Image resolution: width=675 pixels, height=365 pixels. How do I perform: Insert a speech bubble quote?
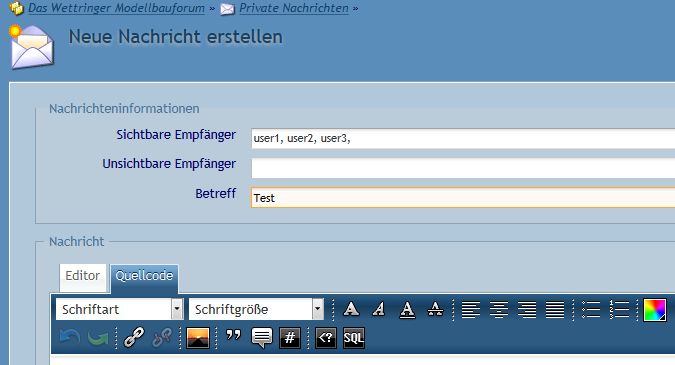(x=262, y=338)
